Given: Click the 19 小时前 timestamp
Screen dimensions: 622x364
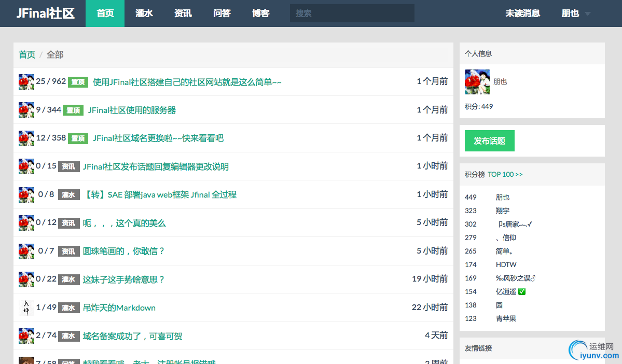Looking at the screenshot, I should pos(430,279).
